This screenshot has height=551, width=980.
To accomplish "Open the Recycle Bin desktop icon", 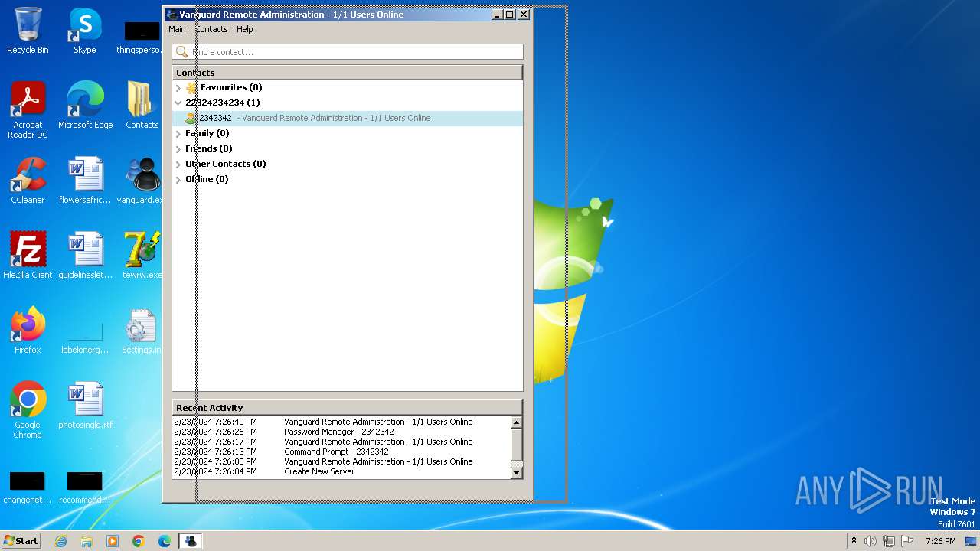I will coord(28,31).
